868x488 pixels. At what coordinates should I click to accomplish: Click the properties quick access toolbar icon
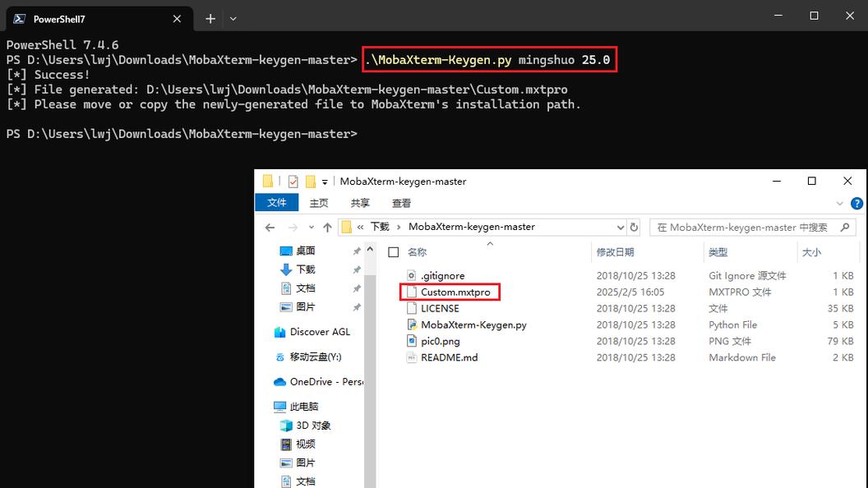(293, 182)
